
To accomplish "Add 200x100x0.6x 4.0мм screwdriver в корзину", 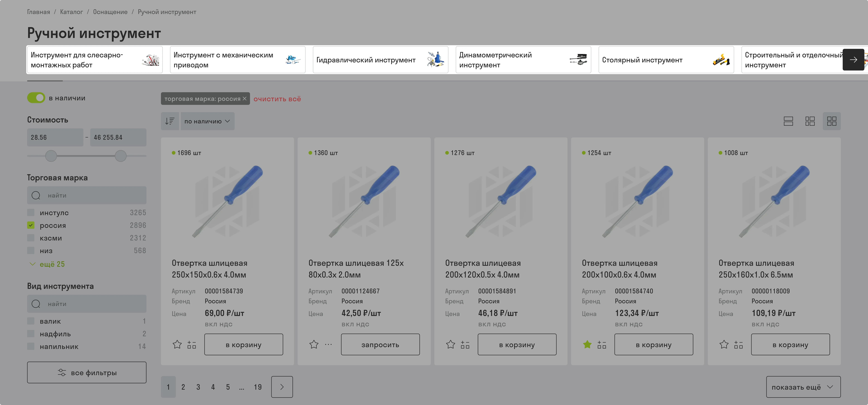I will 654,344.
